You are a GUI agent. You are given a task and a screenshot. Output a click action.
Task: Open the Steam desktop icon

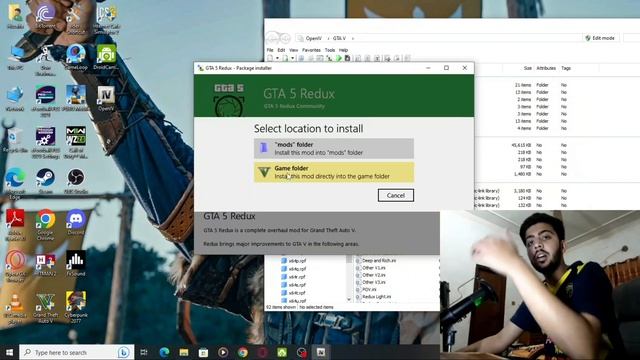pyautogui.click(x=45, y=181)
